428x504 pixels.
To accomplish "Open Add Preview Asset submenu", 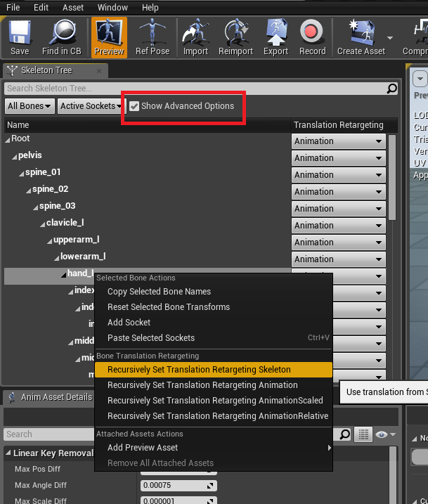I will click(214, 448).
